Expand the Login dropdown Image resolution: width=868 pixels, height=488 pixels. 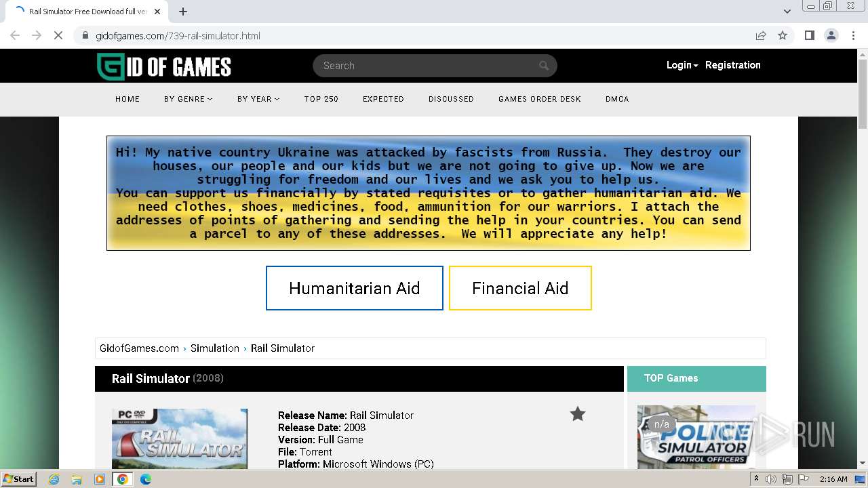[682, 65]
